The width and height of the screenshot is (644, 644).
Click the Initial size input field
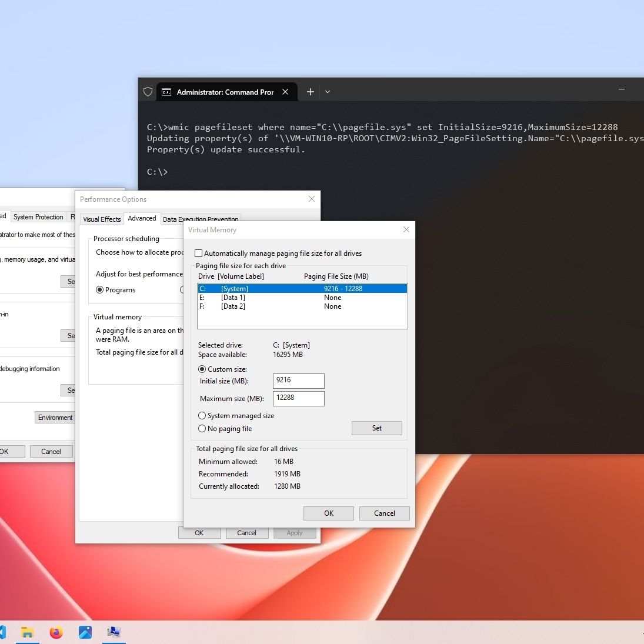click(298, 381)
